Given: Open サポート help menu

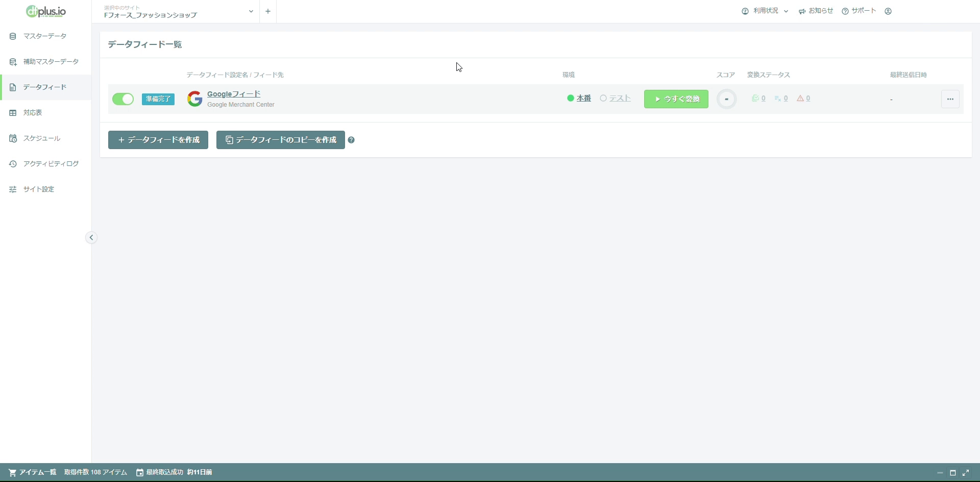Looking at the screenshot, I should coord(859,11).
